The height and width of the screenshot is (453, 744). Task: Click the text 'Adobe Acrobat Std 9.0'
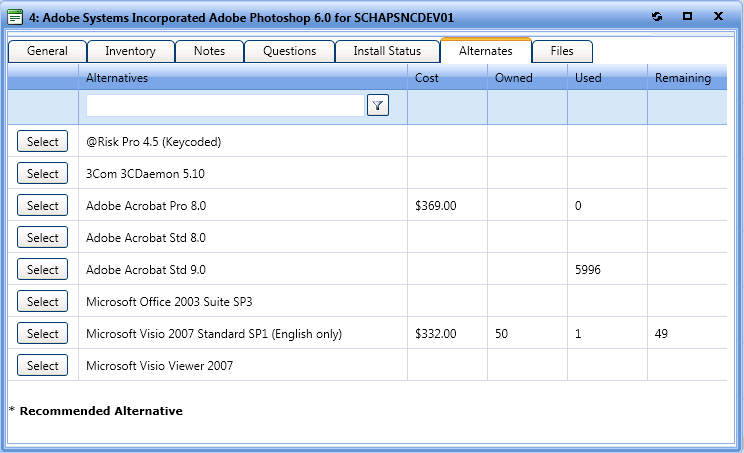(146, 269)
